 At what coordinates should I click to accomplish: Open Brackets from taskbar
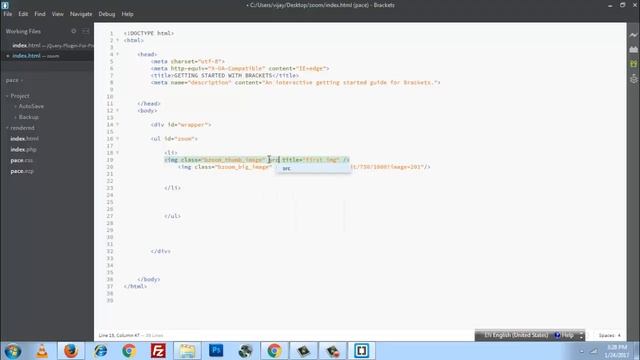362,351
